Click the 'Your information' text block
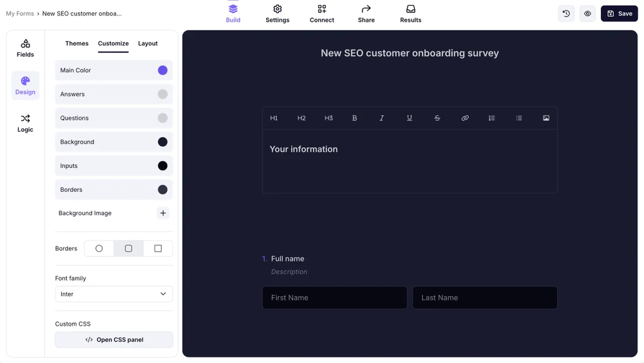 [x=303, y=149]
